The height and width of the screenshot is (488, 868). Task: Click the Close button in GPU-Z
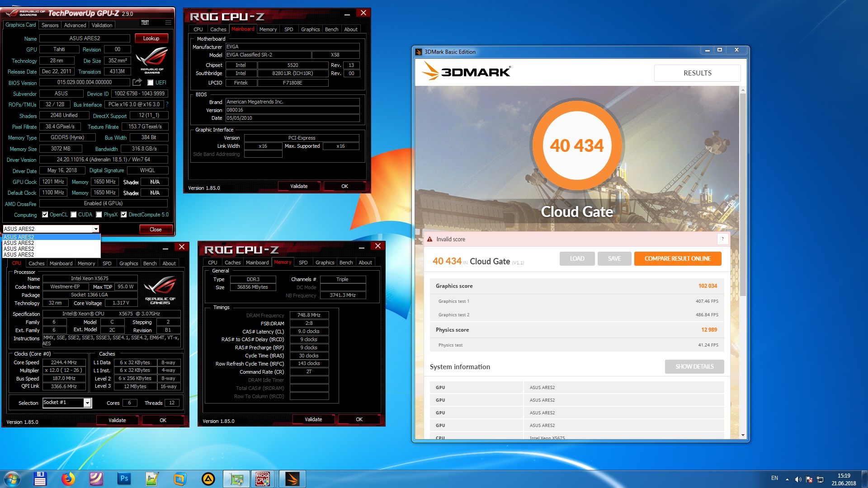tap(156, 230)
